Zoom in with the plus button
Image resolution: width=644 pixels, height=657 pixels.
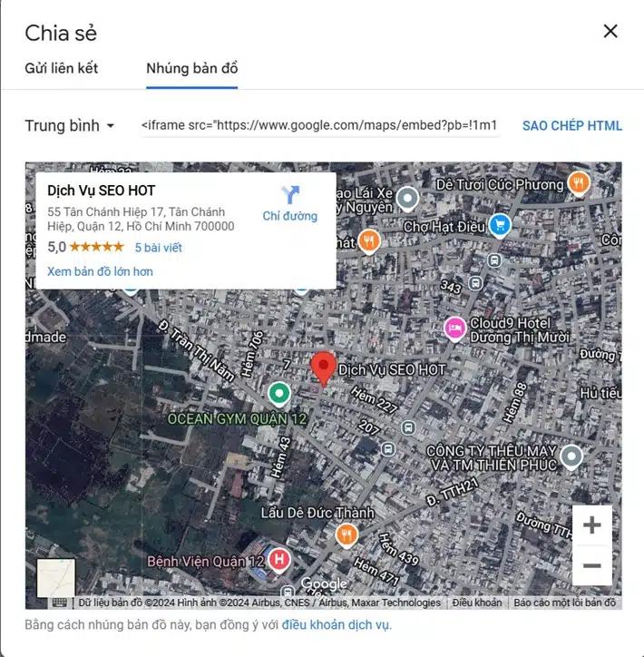click(x=591, y=525)
